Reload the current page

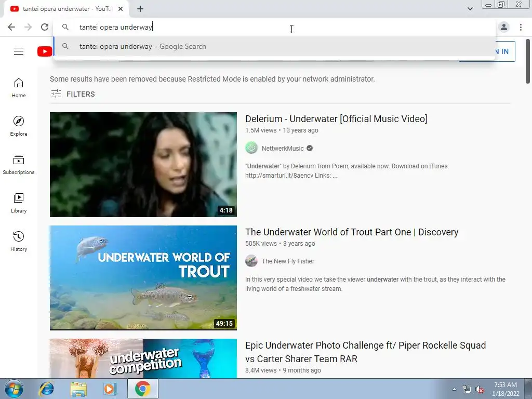point(45,27)
